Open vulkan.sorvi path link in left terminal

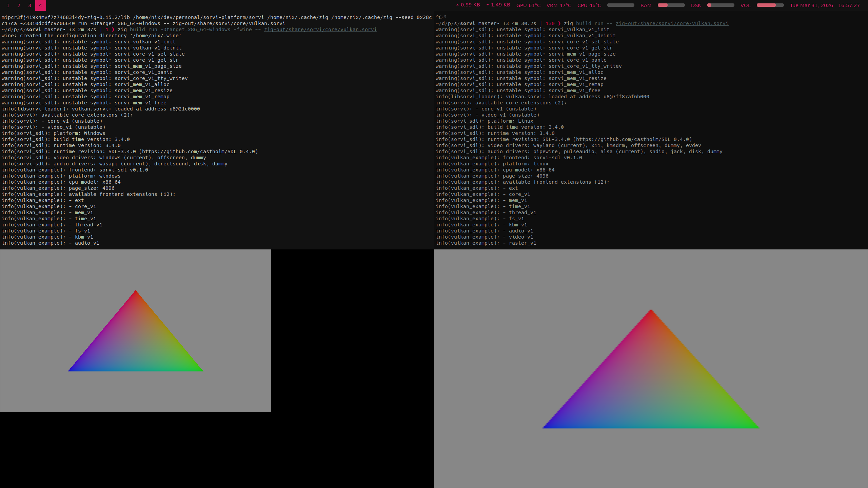(x=320, y=30)
